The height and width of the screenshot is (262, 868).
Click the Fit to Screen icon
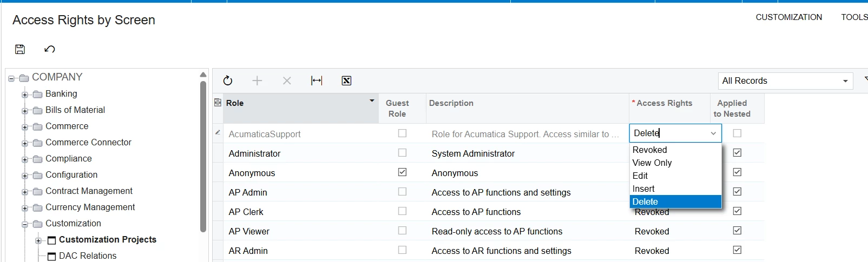click(x=317, y=80)
